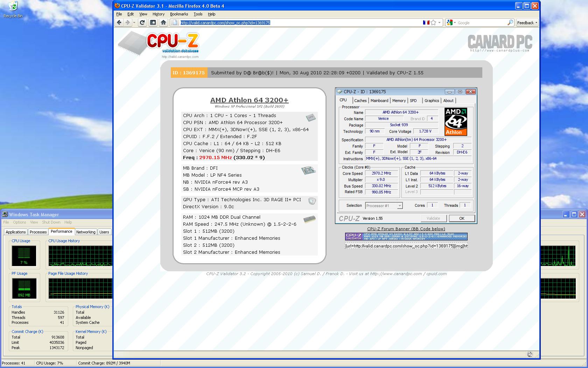Open the Firefox File menu
The height and width of the screenshot is (368, 588).
pyautogui.click(x=119, y=14)
